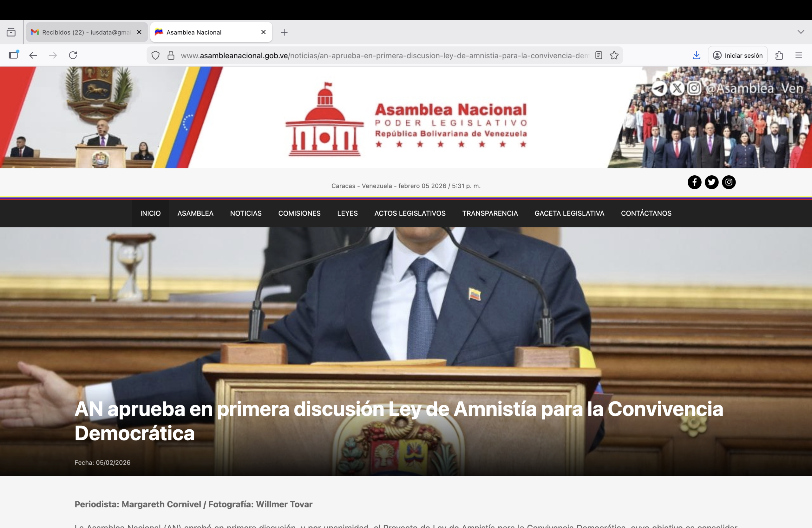Expand the list all tabs chevron
This screenshot has width=812, height=528.
click(x=801, y=32)
